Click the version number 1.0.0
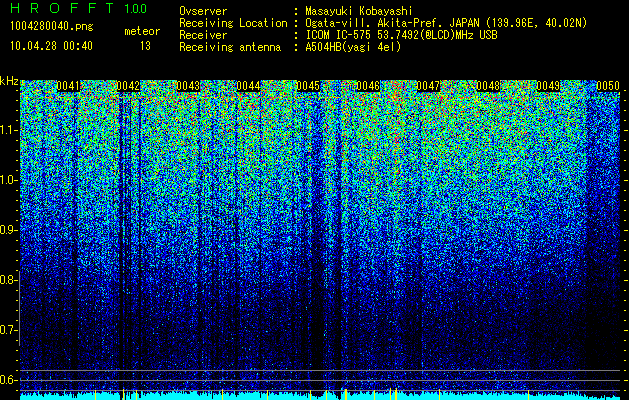 point(135,9)
